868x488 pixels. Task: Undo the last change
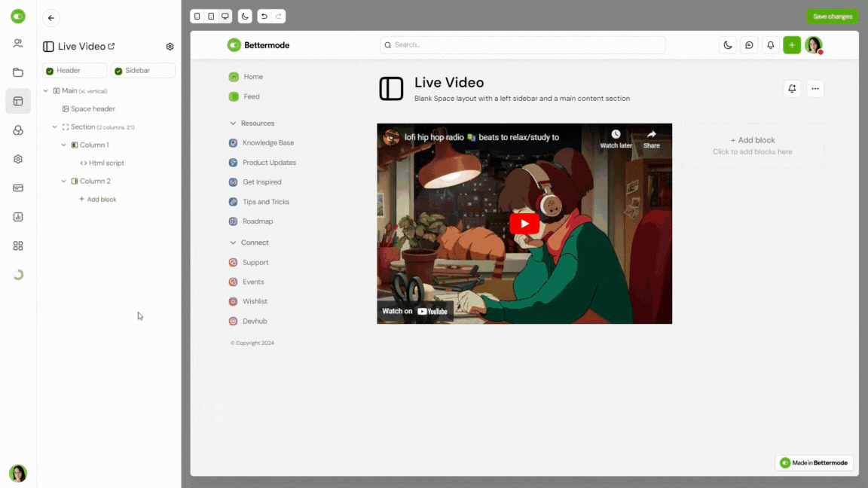click(x=264, y=17)
